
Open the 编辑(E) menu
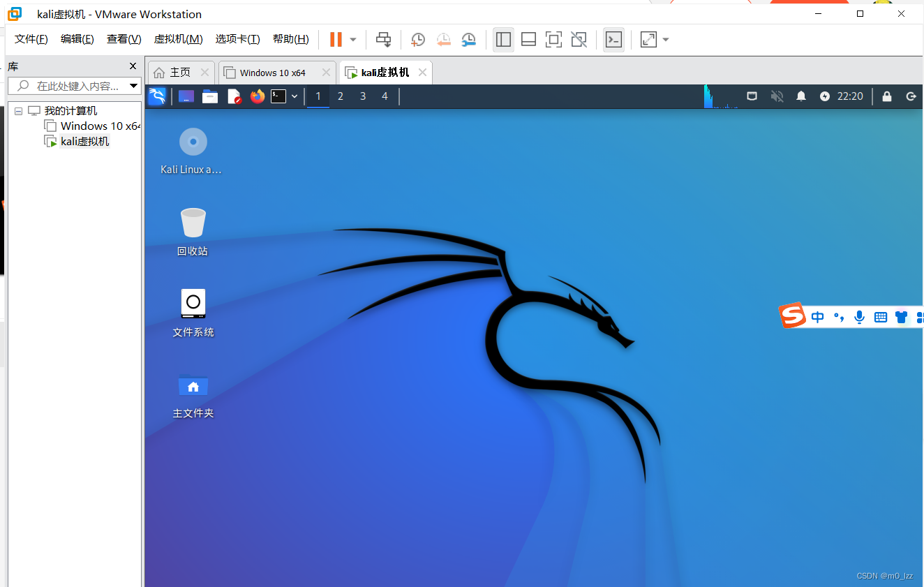[77, 39]
